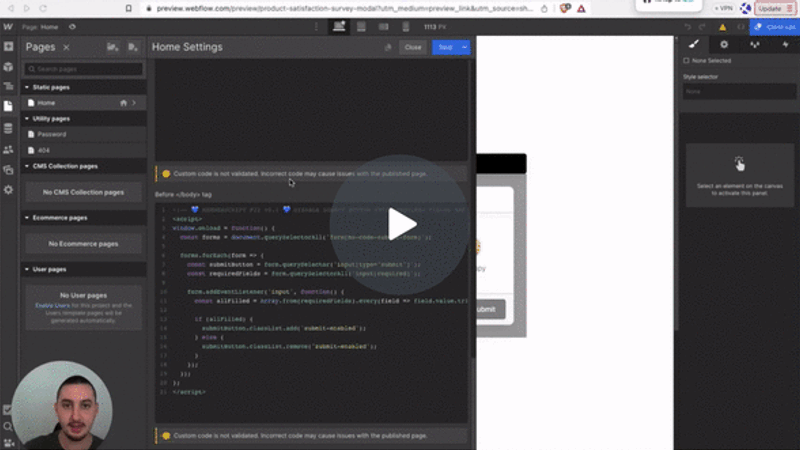
Task: Switch to the Style brush tab
Action: 694,44
